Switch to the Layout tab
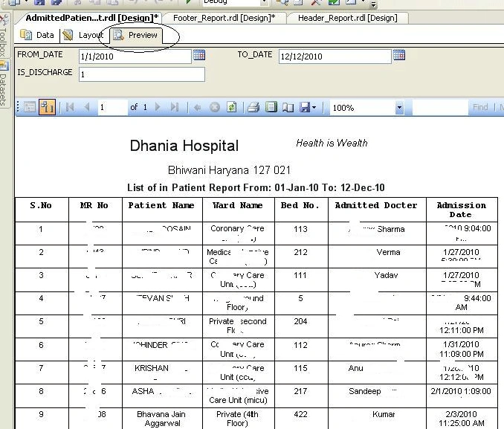This screenshot has height=429, width=504. [83, 35]
